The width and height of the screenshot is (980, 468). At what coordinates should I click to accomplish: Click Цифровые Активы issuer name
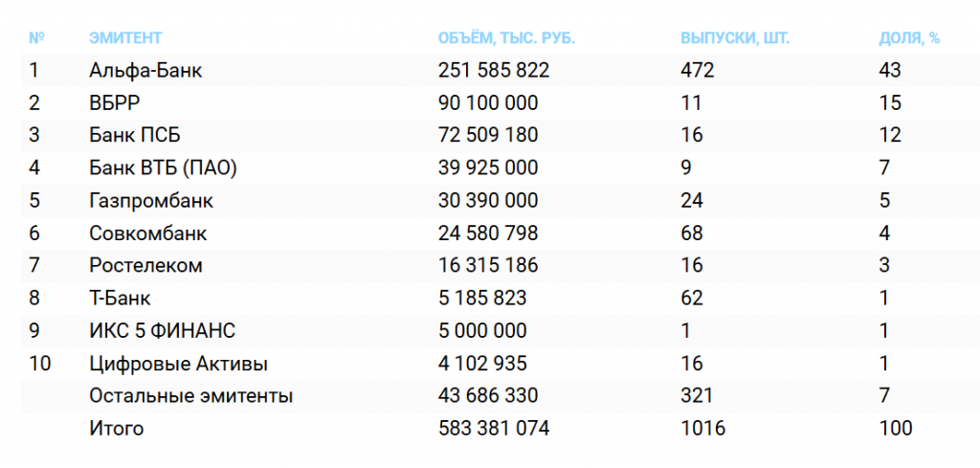click(178, 364)
